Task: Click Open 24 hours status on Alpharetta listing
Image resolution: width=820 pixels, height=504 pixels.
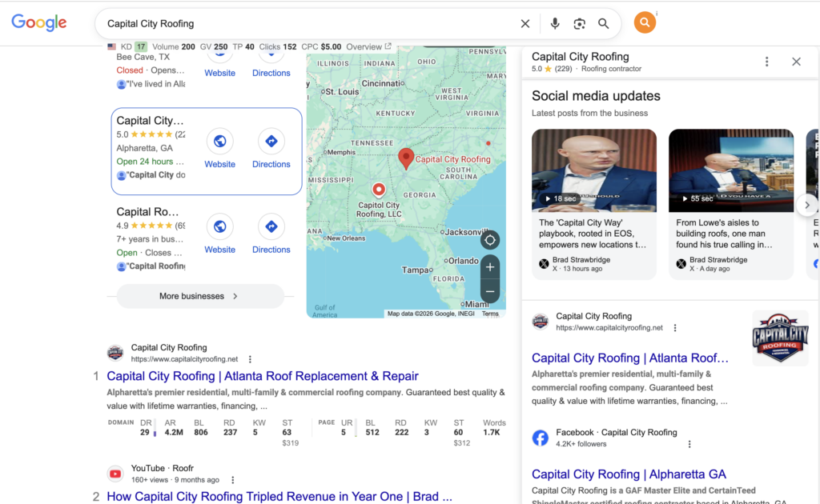Action: pyautogui.click(x=145, y=162)
